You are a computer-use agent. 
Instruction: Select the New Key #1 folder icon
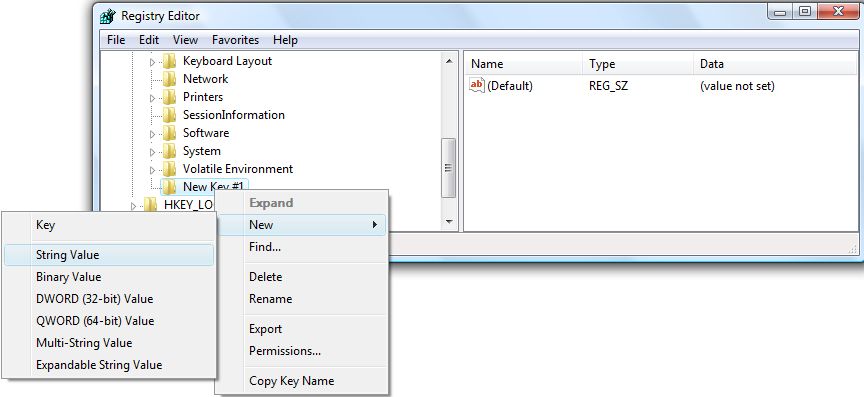click(x=169, y=186)
